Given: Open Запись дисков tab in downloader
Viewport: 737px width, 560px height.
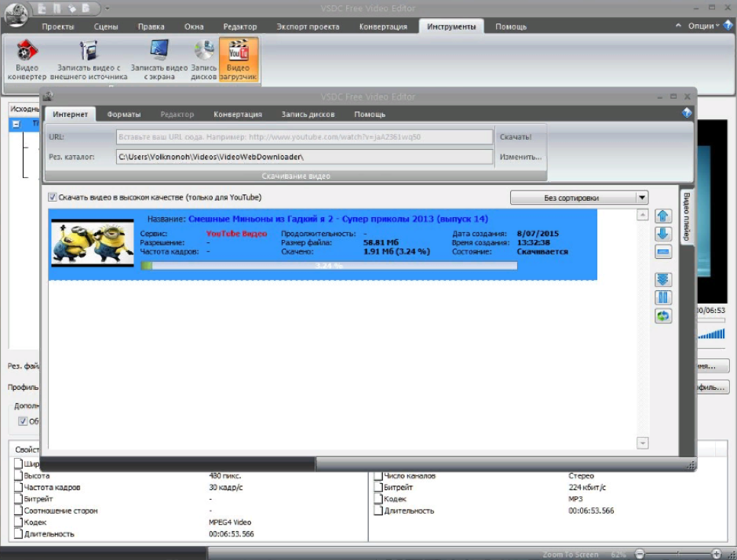Looking at the screenshot, I should [x=308, y=115].
